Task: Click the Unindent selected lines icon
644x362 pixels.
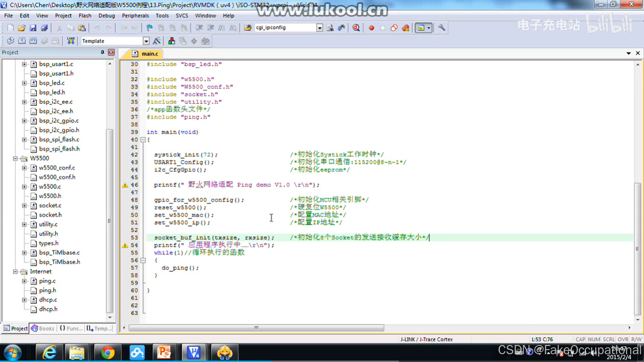Action: [211, 28]
